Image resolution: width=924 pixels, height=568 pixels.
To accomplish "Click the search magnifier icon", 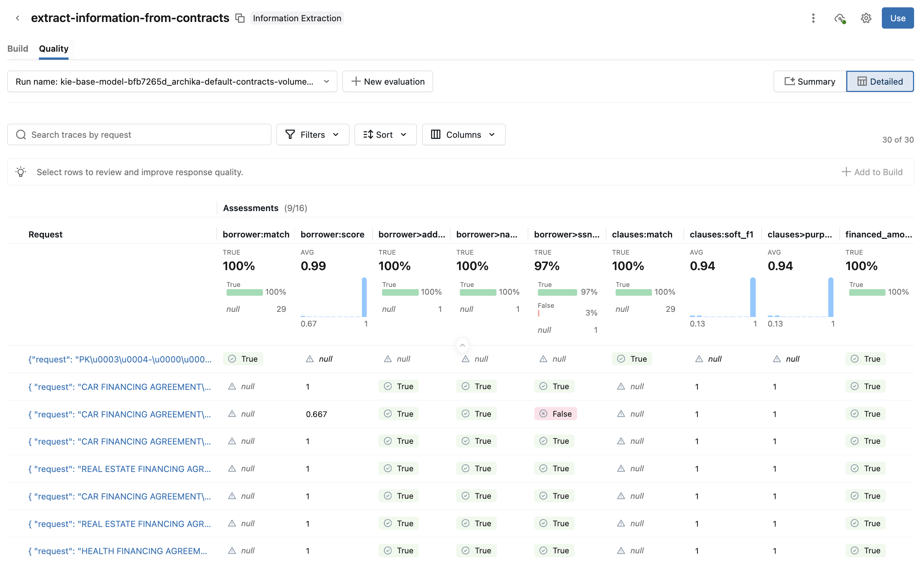I will click(x=21, y=134).
